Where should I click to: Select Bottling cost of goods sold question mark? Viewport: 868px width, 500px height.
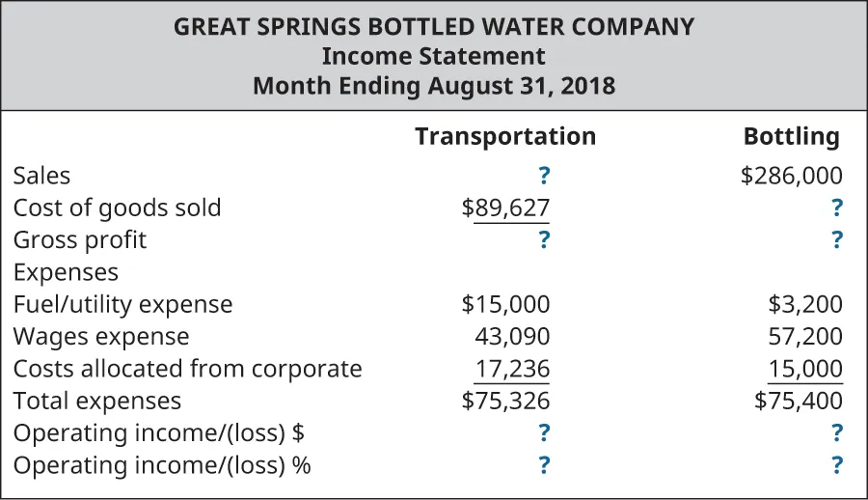pyautogui.click(x=836, y=208)
